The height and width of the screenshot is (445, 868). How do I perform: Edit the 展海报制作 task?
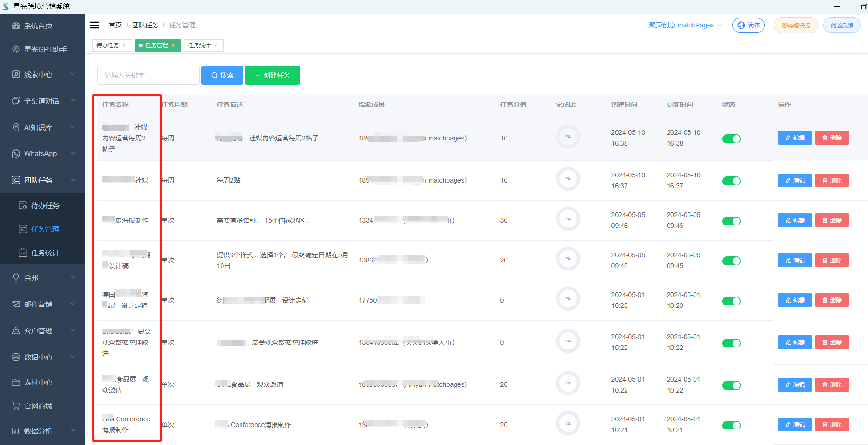point(795,220)
